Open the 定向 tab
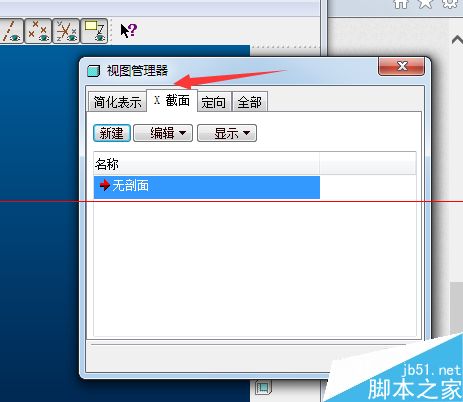This screenshot has width=463, height=402. click(x=214, y=102)
